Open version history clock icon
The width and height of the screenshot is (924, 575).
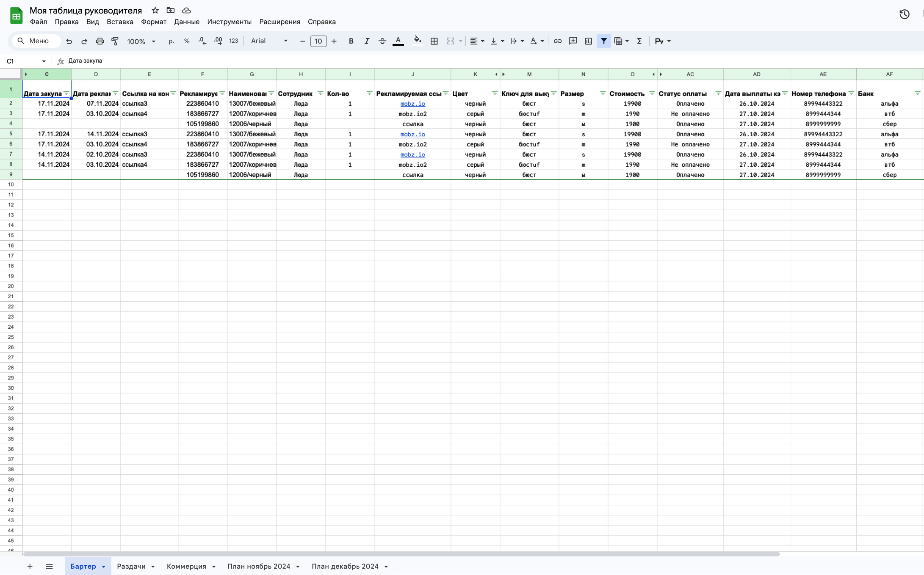(905, 14)
